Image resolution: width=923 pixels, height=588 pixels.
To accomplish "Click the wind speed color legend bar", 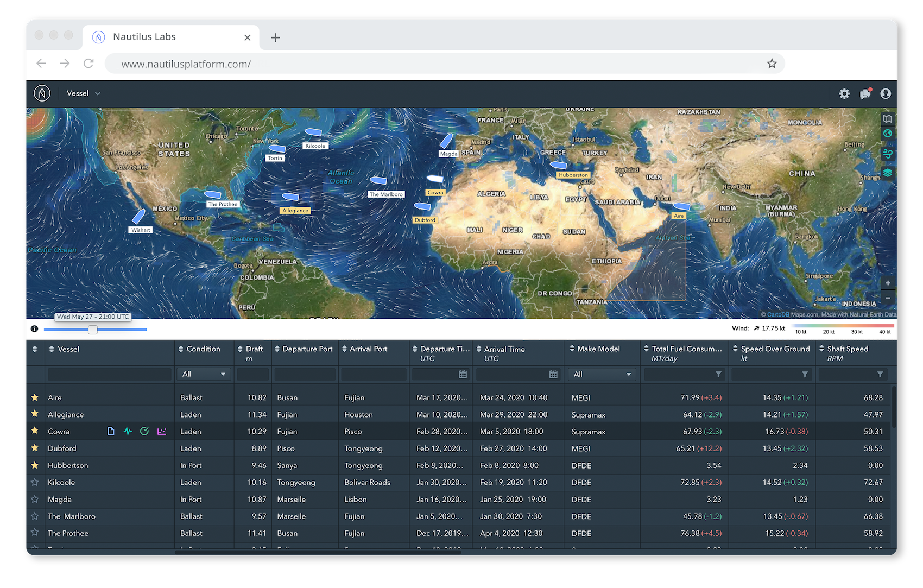I will point(844,326).
